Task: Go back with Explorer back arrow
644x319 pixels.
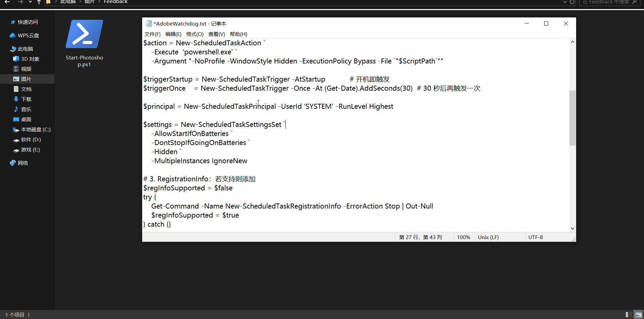Action: [x=7, y=2]
